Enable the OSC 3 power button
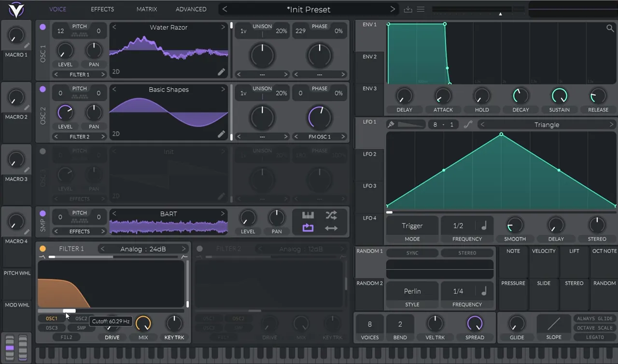 pos(43,151)
